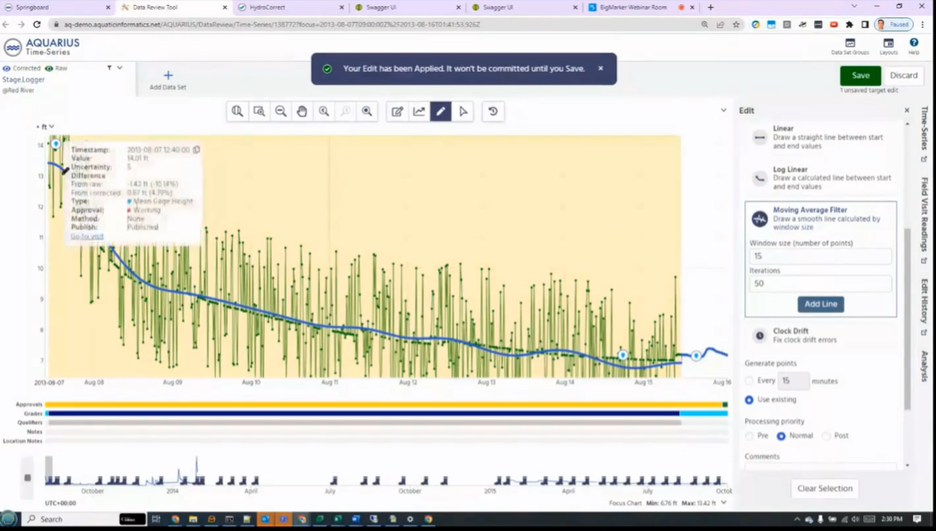Click the Clock Drift clock icon
Screen dimensions: 936x531
[x=759, y=335]
